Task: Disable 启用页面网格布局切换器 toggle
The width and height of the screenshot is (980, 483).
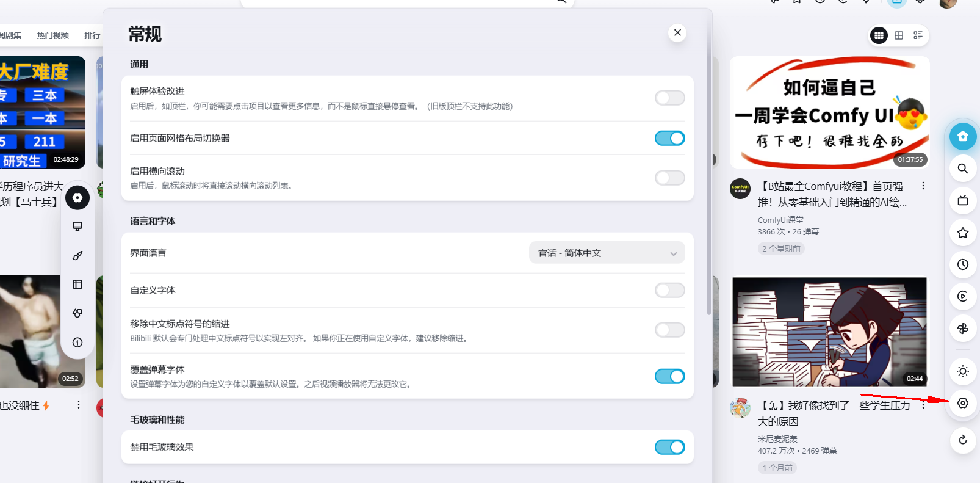Action: click(670, 138)
